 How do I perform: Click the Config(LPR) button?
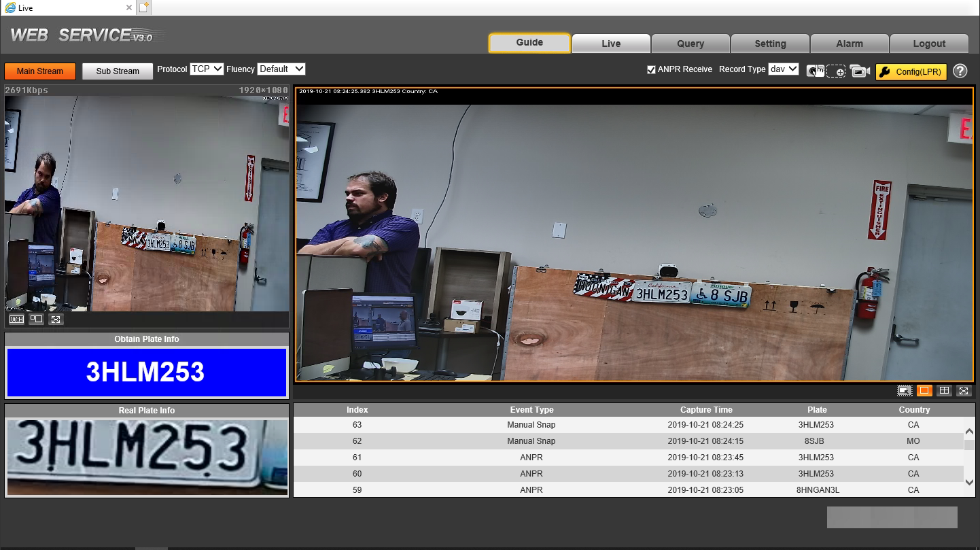911,71
